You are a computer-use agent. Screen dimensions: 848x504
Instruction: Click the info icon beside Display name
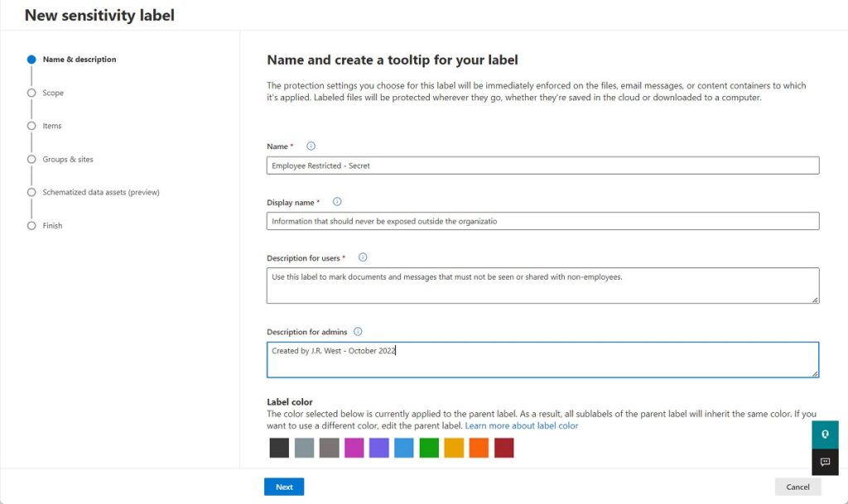pos(337,201)
